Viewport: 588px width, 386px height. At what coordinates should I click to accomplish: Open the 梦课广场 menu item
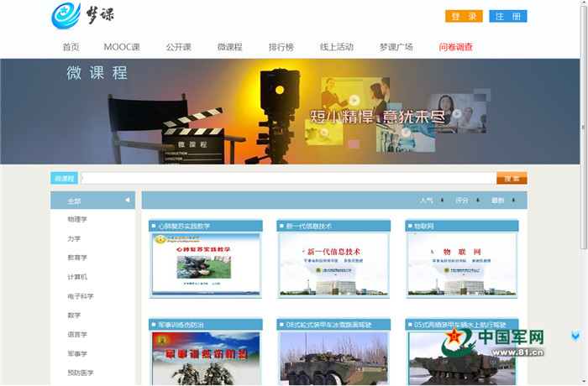[x=396, y=47]
